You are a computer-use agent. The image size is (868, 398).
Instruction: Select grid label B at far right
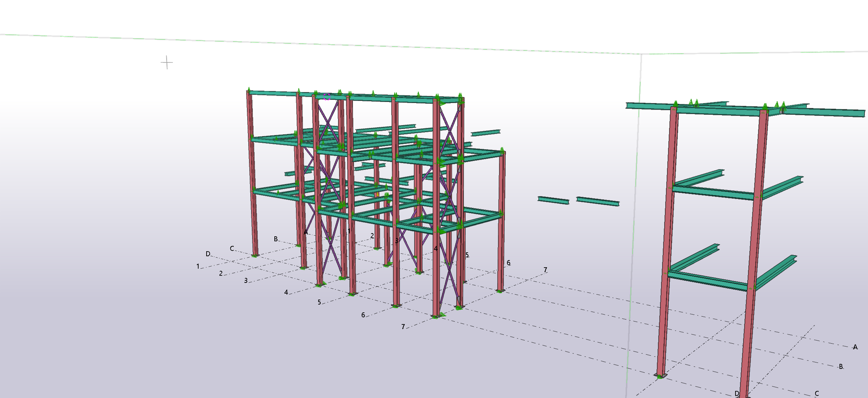[x=841, y=367]
